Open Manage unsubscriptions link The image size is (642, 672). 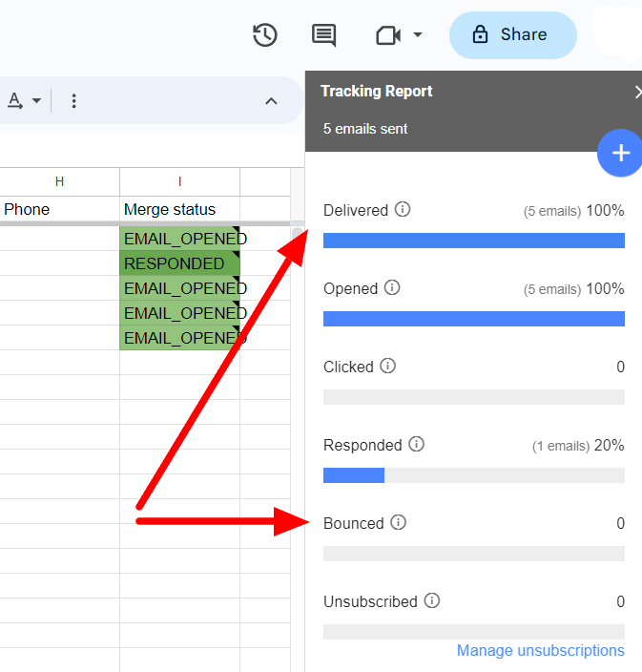click(x=541, y=650)
